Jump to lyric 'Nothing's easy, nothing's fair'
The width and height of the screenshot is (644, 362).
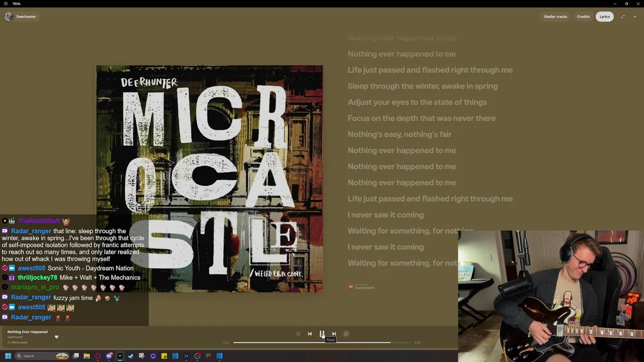click(399, 134)
